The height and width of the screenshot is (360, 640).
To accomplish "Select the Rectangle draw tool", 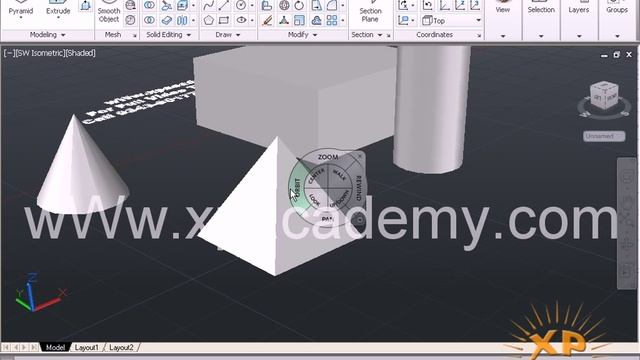I will pyautogui.click(x=224, y=20).
